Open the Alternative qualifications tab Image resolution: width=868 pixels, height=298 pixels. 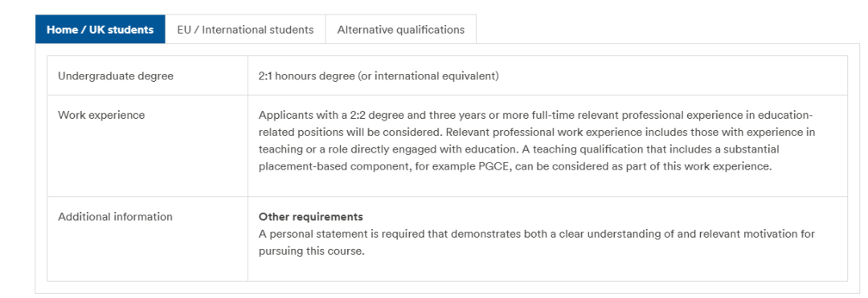tap(401, 29)
